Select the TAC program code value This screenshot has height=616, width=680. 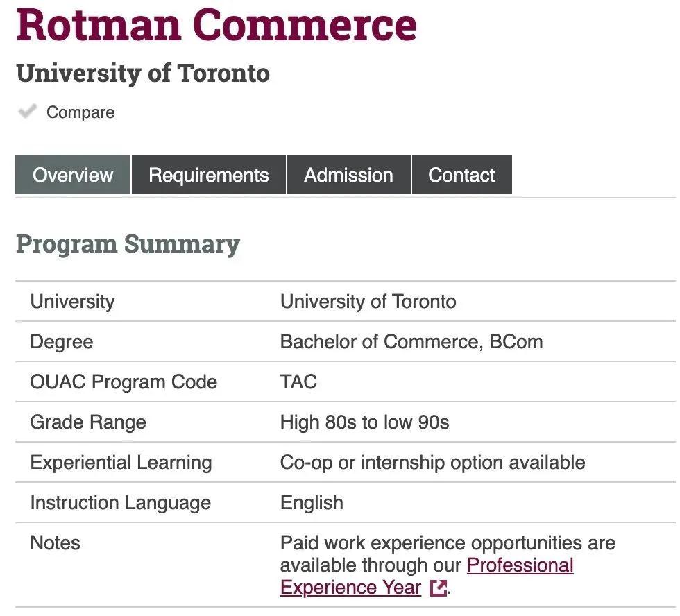(x=298, y=382)
